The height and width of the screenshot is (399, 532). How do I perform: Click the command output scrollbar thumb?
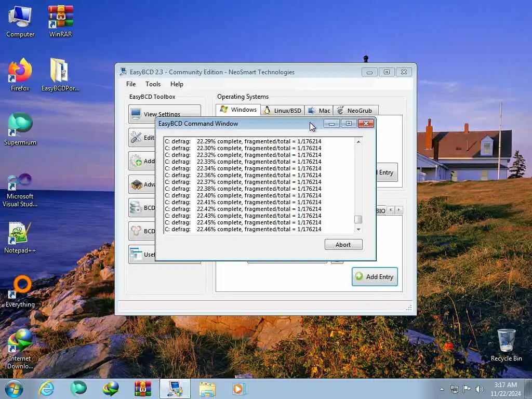(x=358, y=220)
